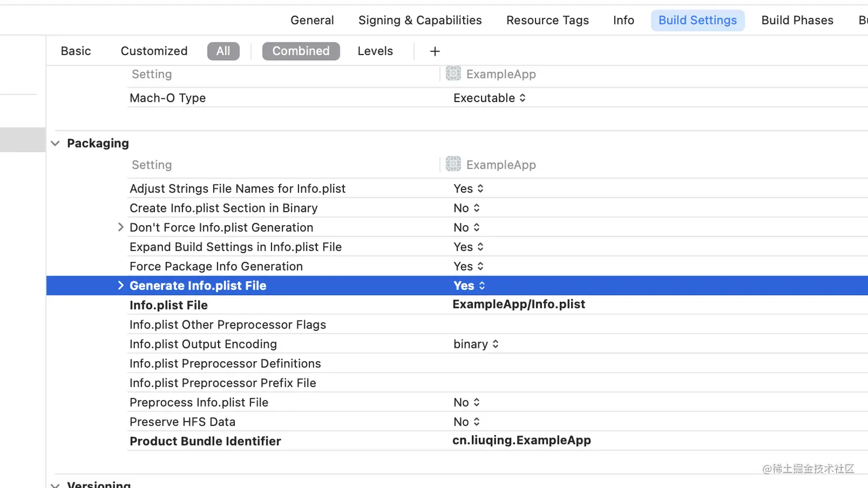Edit the Info.plist File path value
The width and height of the screenshot is (868, 488).
point(518,304)
